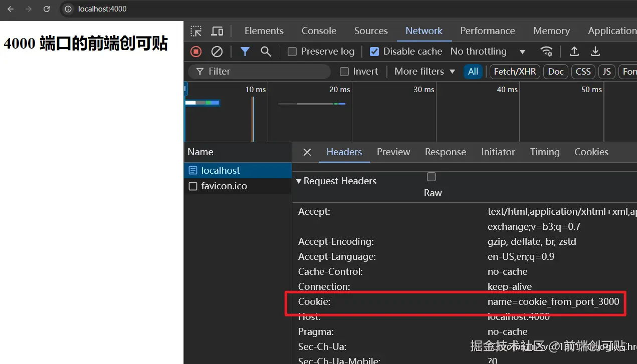Toggle the network filter funnel icon

(x=245, y=52)
